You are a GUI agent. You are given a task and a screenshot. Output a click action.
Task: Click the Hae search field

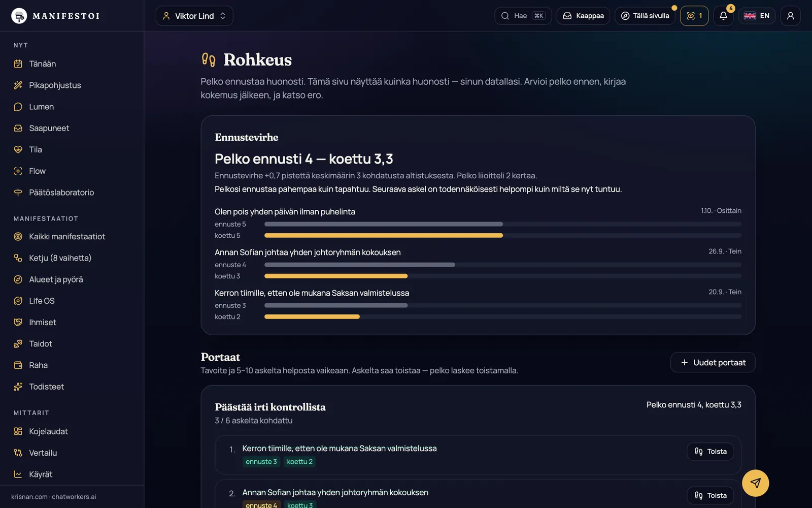523,16
